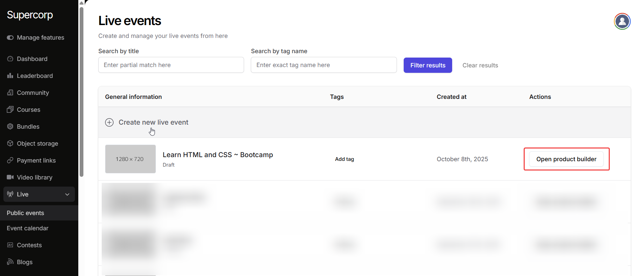Collapse the Live section chevron
This screenshot has width=644, height=276.
(67, 194)
